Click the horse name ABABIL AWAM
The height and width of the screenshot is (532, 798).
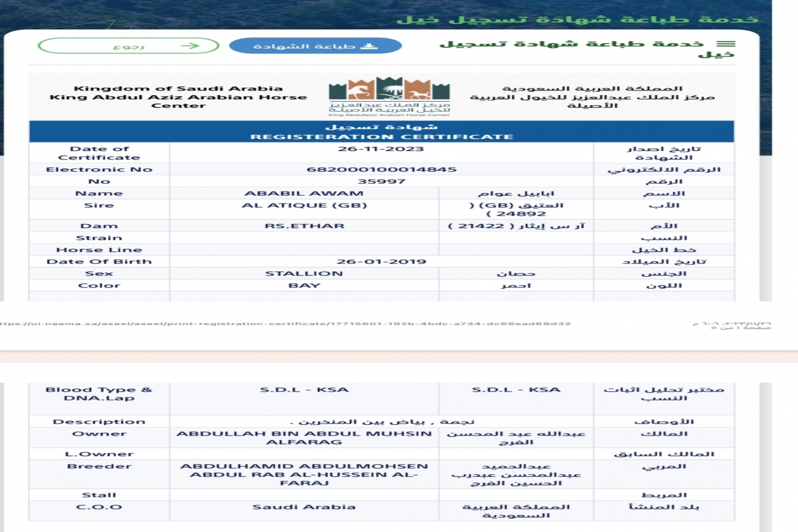(x=304, y=194)
